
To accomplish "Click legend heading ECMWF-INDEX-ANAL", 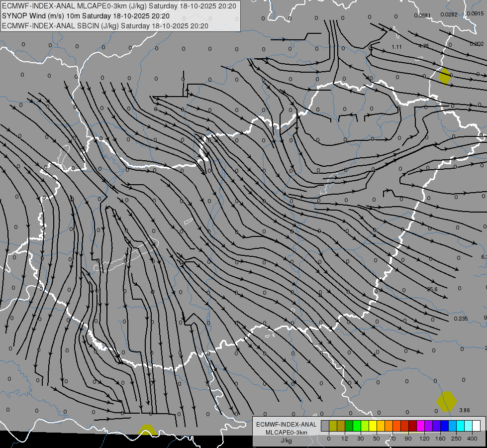I will click(x=287, y=425).
